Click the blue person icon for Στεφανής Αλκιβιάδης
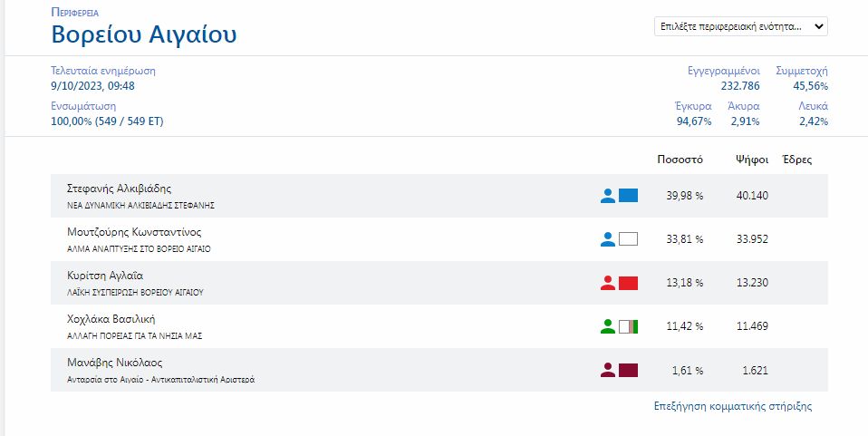 pyautogui.click(x=608, y=196)
